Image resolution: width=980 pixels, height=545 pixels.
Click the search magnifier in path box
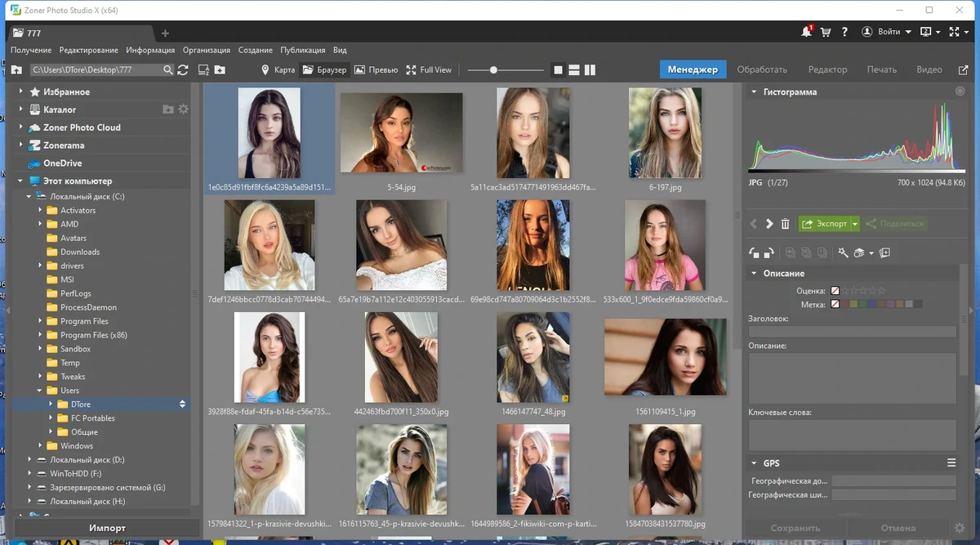167,70
